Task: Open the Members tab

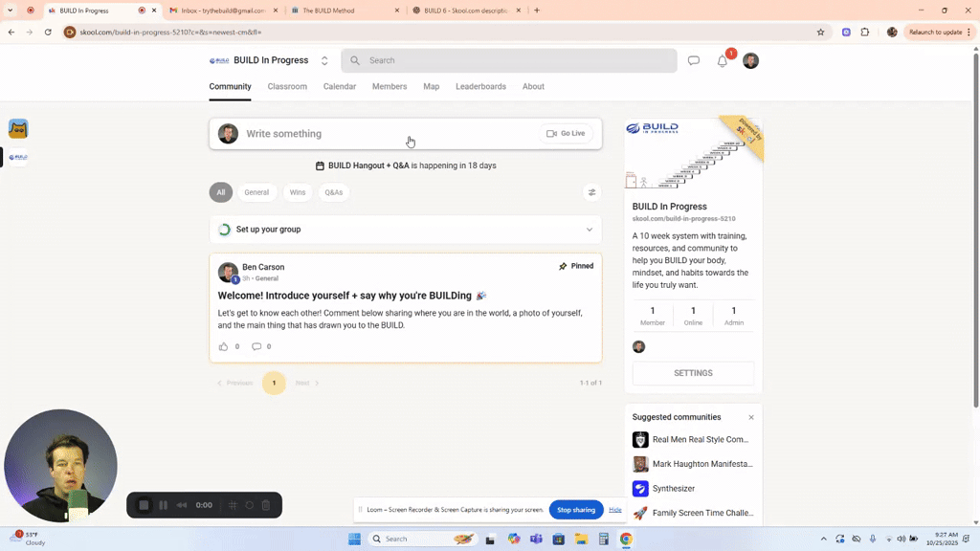Action: pos(389,86)
